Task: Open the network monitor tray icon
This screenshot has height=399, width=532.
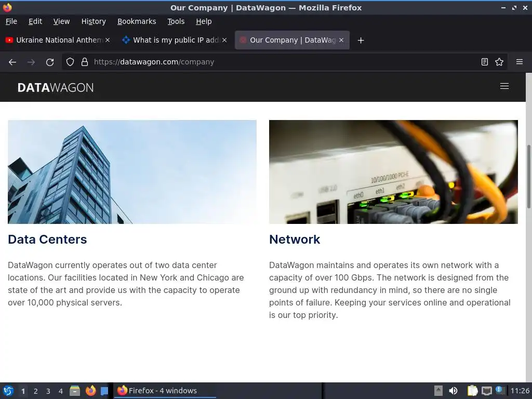Action: (x=486, y=391)
